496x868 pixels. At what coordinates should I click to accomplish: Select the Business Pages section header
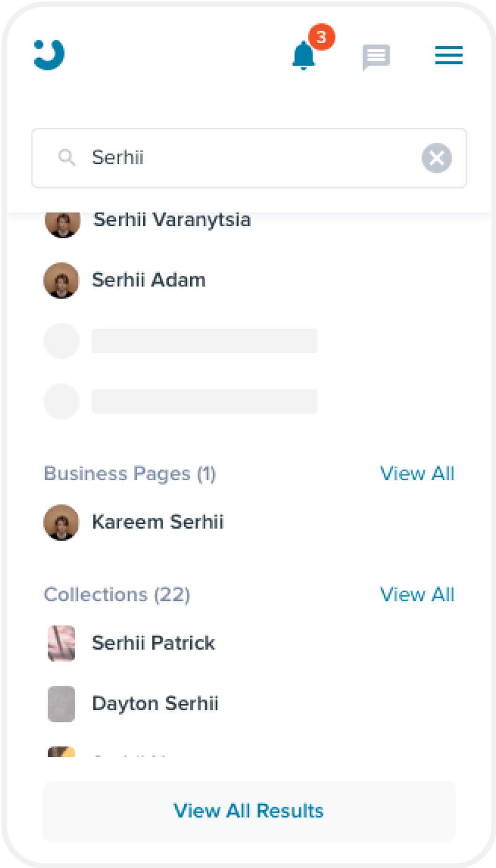coord(130,474)
